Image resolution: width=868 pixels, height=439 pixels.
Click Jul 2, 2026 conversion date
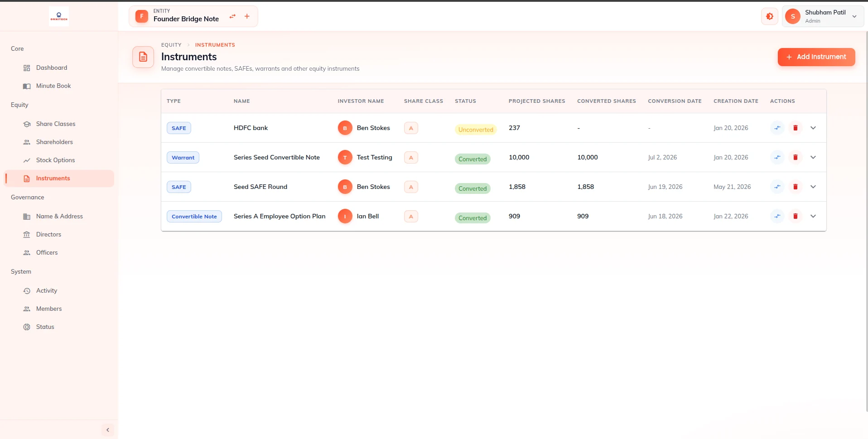pyautogui.click(x=662, y=157)
